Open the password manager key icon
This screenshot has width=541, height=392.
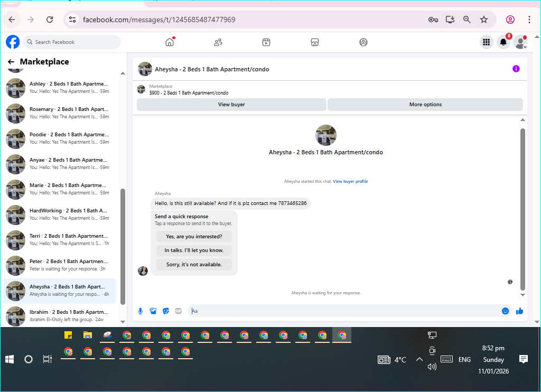[x=433, y=20]
